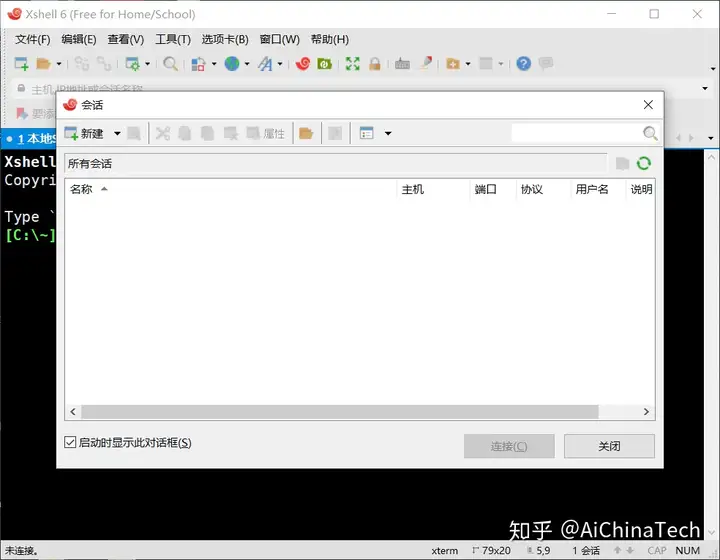Click the keyboard mapping icon
Screen dimensions: 720x560
[402, 63]
